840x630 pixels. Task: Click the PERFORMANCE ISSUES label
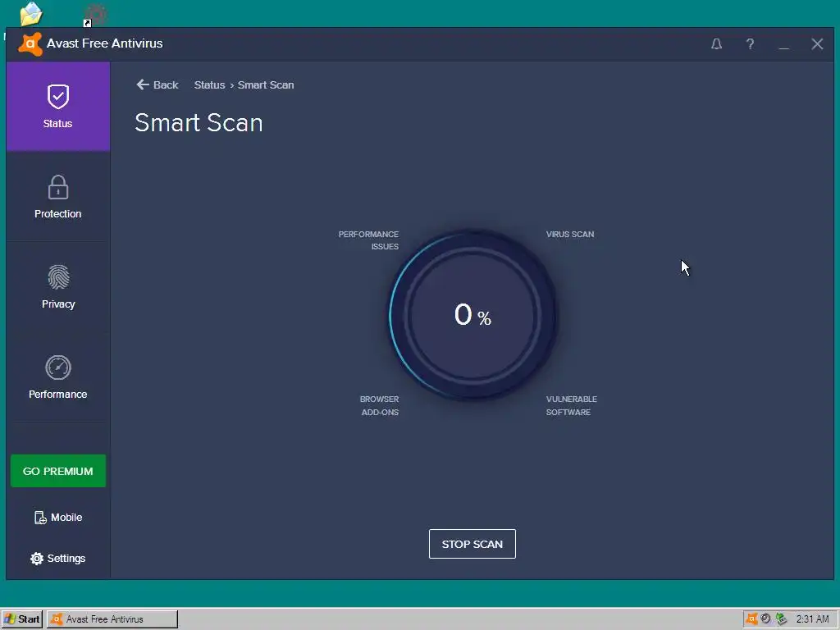pos(368,240)
